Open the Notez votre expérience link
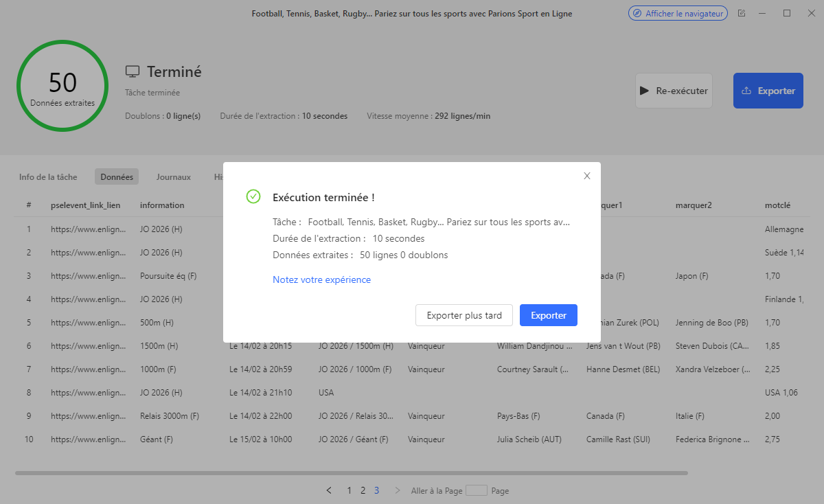The width and height of the screenshot is (824, 504). 321,279
